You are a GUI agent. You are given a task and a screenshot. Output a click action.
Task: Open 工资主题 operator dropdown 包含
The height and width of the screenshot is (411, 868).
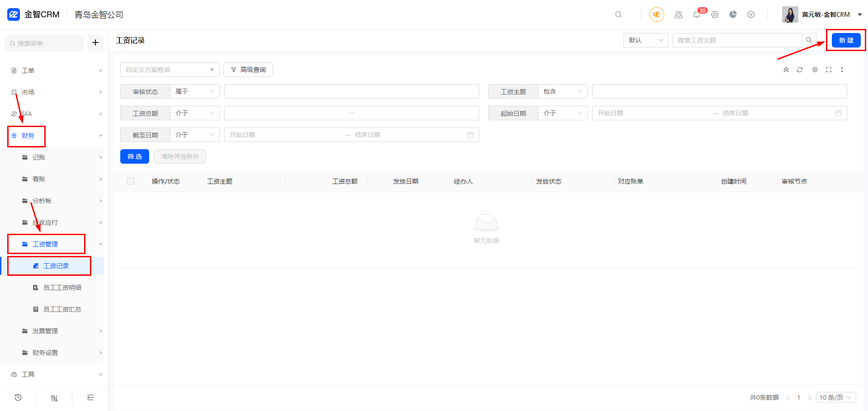[563, 91]
